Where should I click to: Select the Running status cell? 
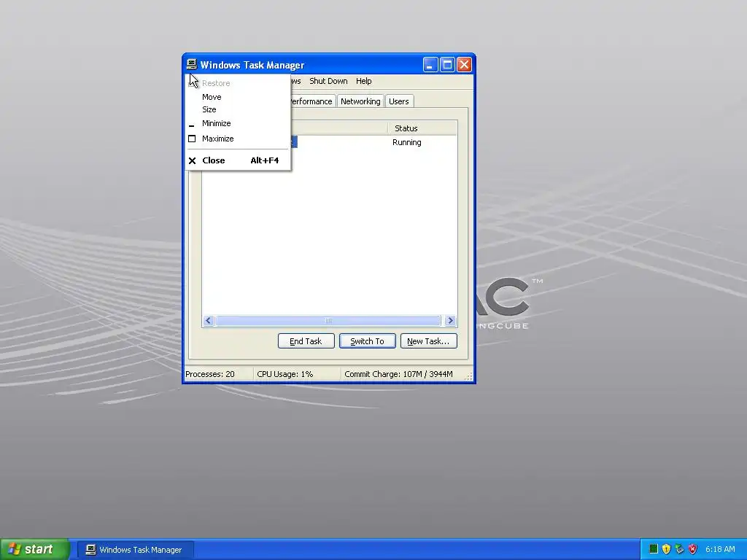pos(407,142)
